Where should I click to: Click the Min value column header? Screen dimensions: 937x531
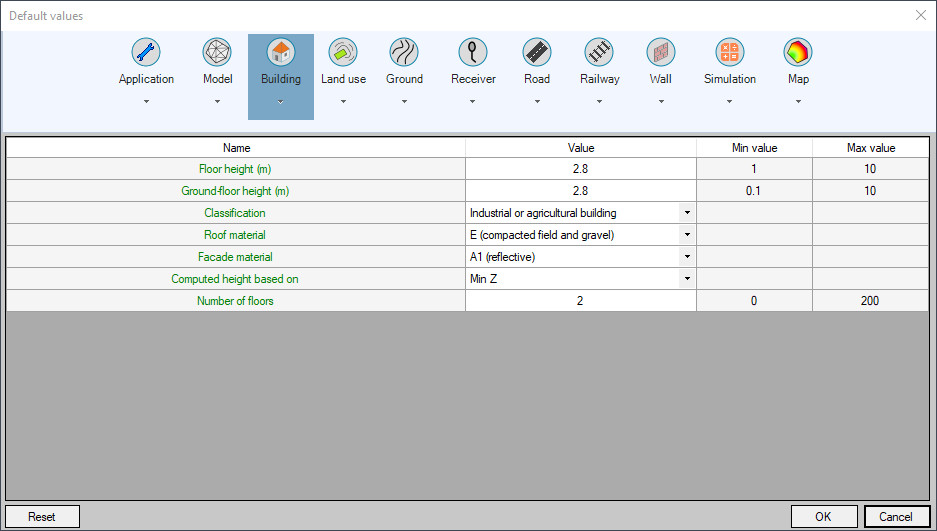[x=754, y=148]
